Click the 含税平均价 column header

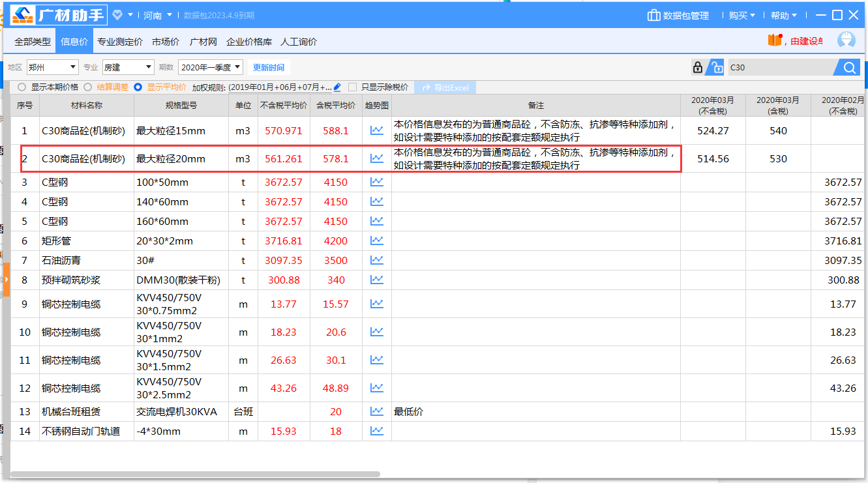(x=336, y=105)
